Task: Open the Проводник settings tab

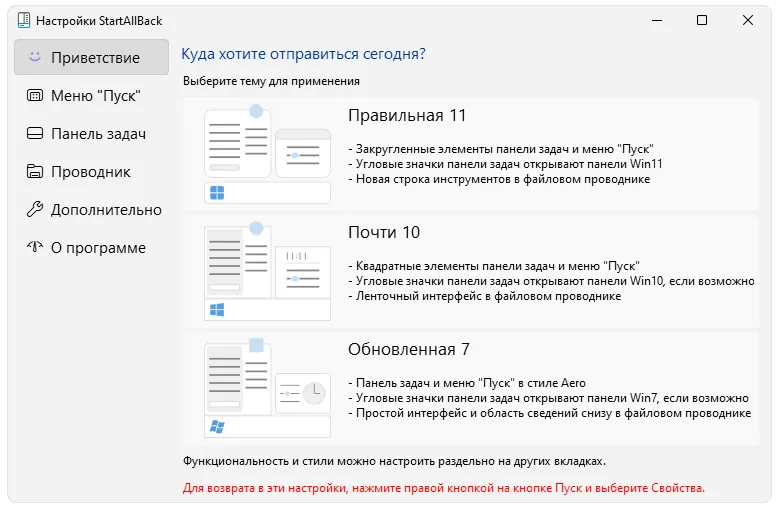Action: pyautogui.click(x=92, y=171)
